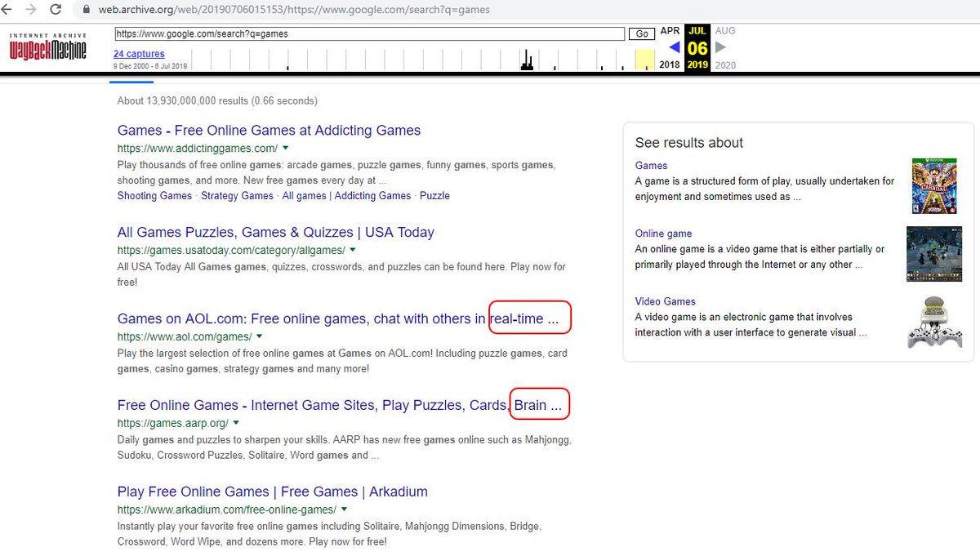Click the grey next-capture right arrow
Screen dimensions: 980x552
click(720, 47)
